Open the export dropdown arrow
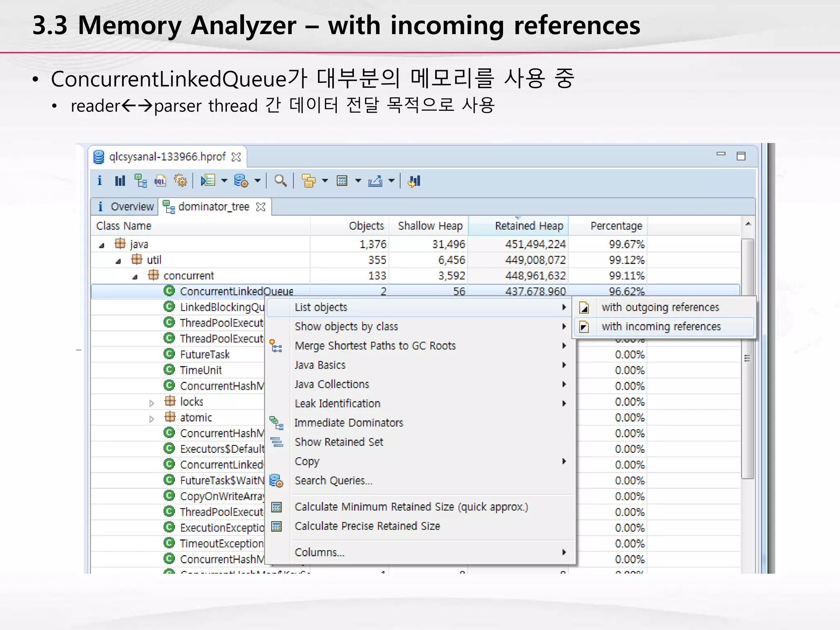The image size is (840, 630). click(x=392, y=180)
